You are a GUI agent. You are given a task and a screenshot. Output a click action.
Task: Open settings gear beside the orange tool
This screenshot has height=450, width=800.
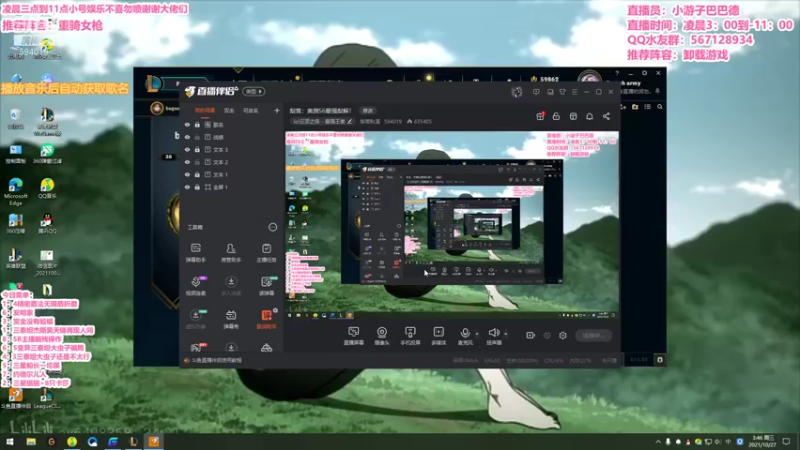coord(276,310)
